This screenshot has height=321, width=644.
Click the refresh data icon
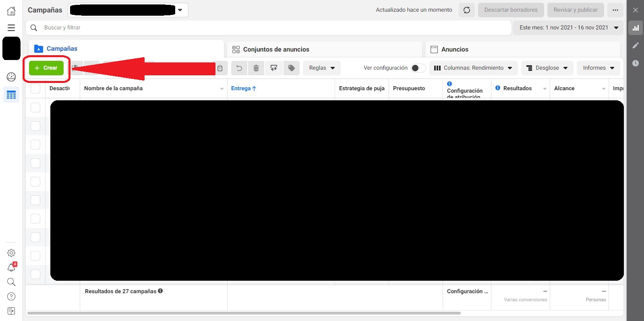coord(467,10)
